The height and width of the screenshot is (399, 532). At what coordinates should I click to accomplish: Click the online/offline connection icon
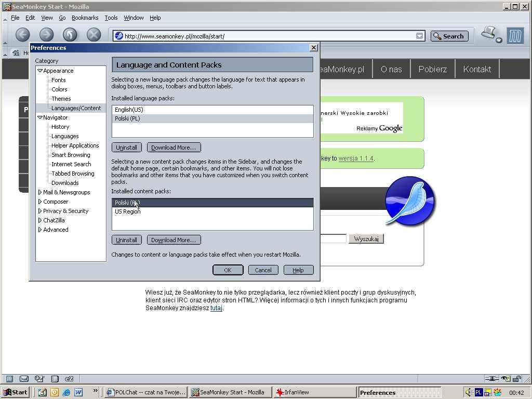pos(491,379)
